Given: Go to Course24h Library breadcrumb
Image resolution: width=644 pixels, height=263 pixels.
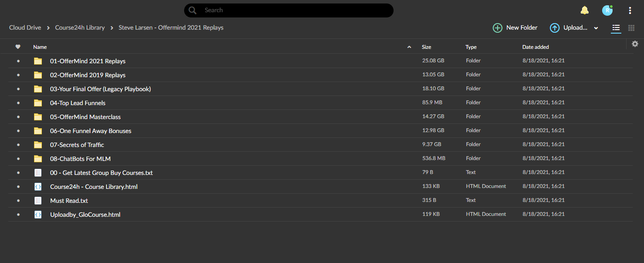Looking at the screenshot, I should 80,27.
